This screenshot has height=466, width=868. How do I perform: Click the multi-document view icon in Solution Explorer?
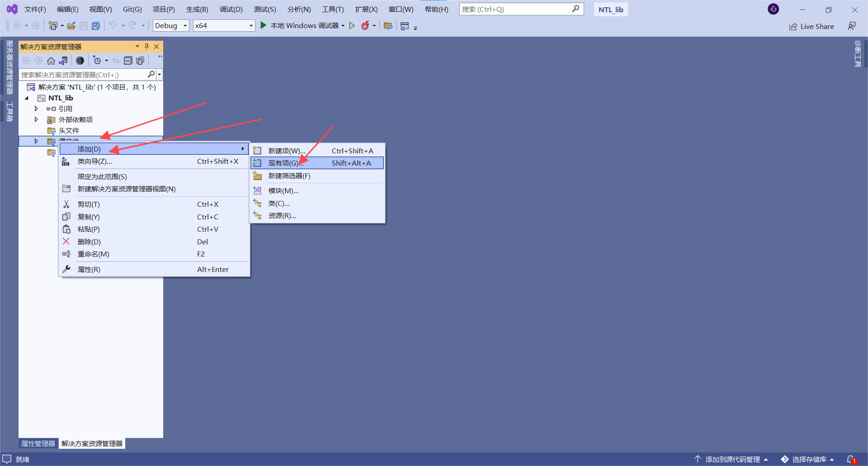pos(140,61)
